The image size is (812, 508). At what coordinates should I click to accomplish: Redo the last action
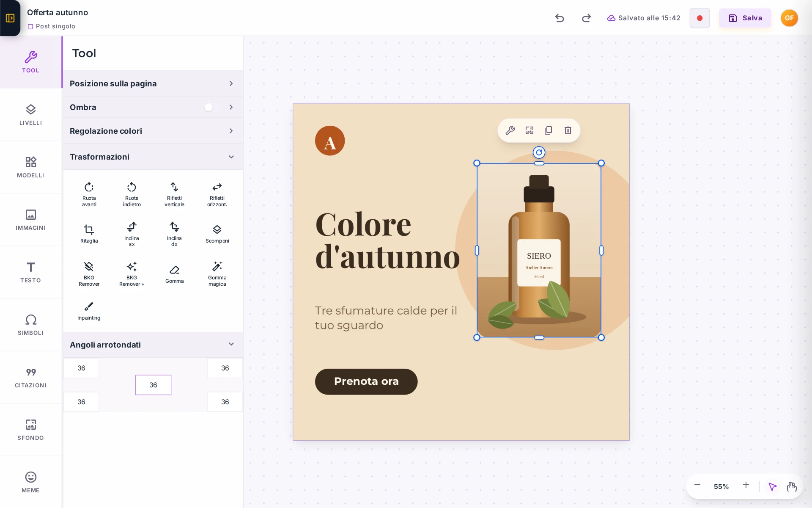click(x=586, y=18)
